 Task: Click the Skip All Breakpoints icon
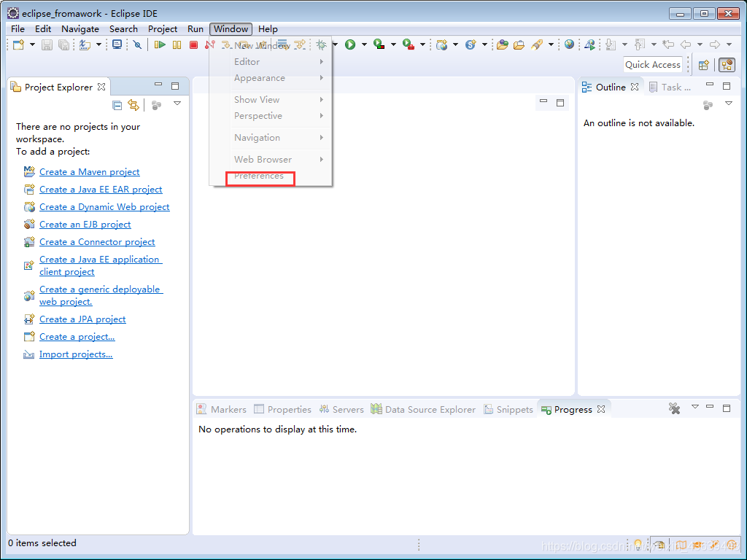[138, 44]
